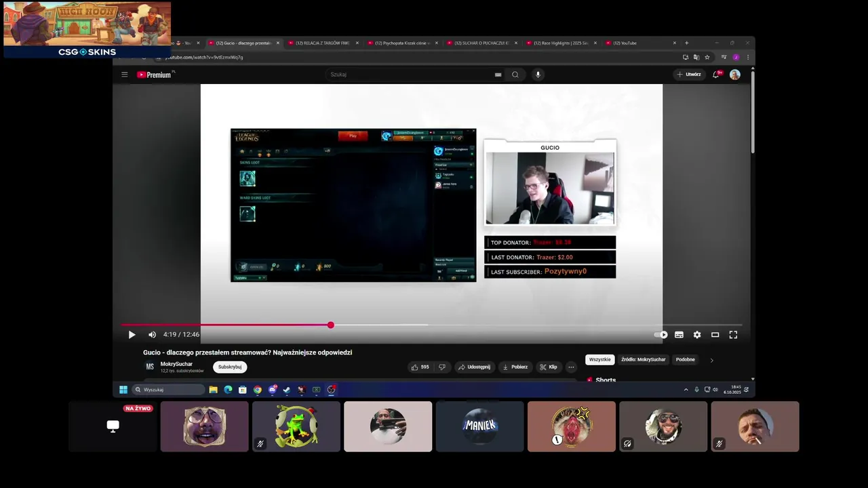This screenshot has width=868, height=488.
Task: Select the Podobne filter chip
Action: [x=685, y=359]
